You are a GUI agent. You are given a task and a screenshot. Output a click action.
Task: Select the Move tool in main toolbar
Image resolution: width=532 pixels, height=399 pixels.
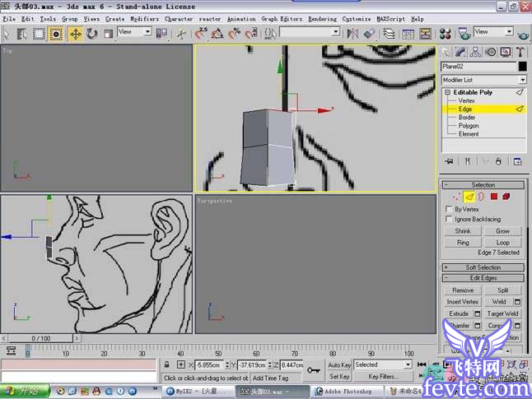tap(75, 34)
